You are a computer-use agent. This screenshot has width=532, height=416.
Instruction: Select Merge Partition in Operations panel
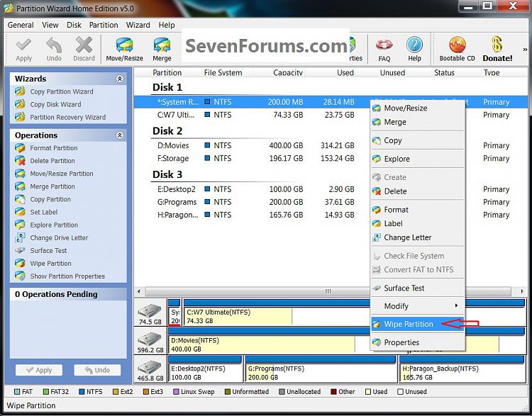tap(52, 187)
